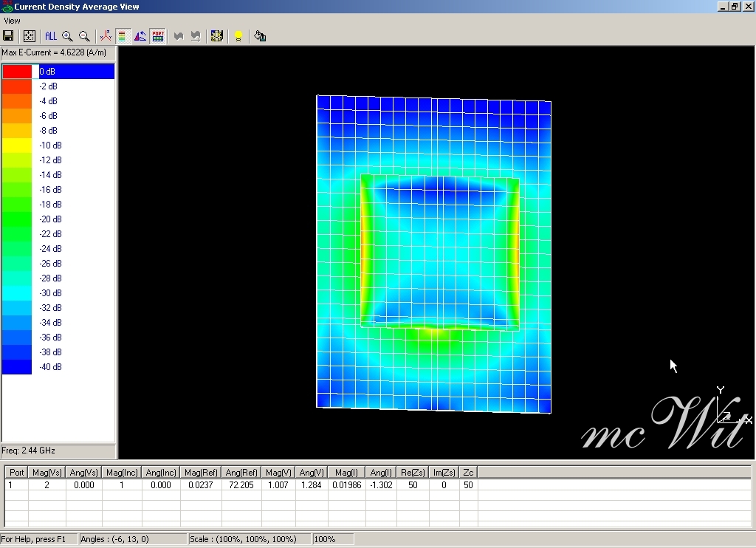Image resolution: width=756 pixels, height=548 pixels.
Task: Click the zoom out magnifier
Action: (x=84, y=35)
